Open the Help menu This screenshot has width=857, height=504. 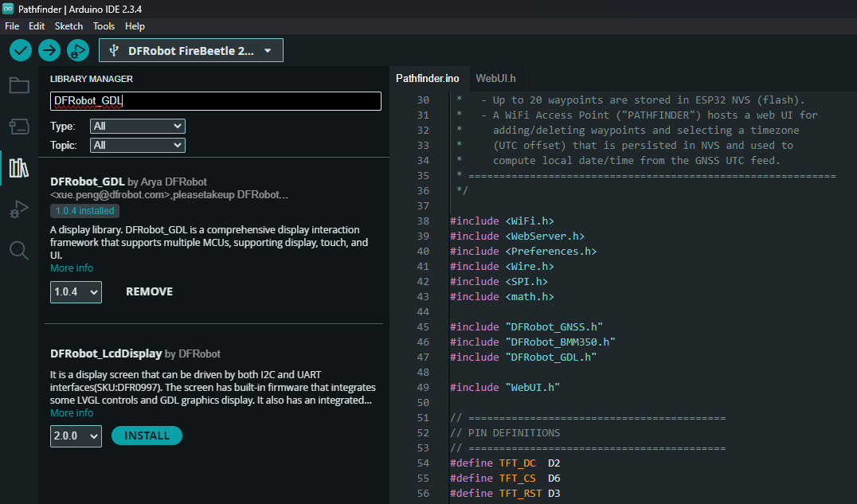coord(135,26)
